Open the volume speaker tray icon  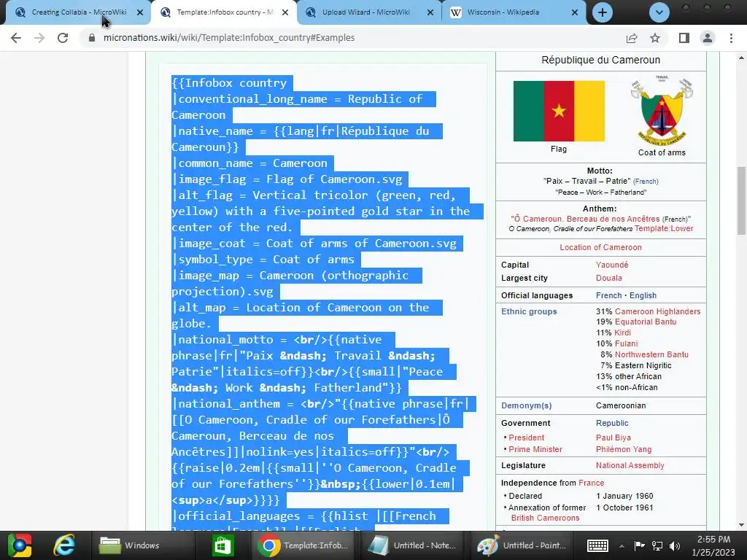click(x=675, y=545)
